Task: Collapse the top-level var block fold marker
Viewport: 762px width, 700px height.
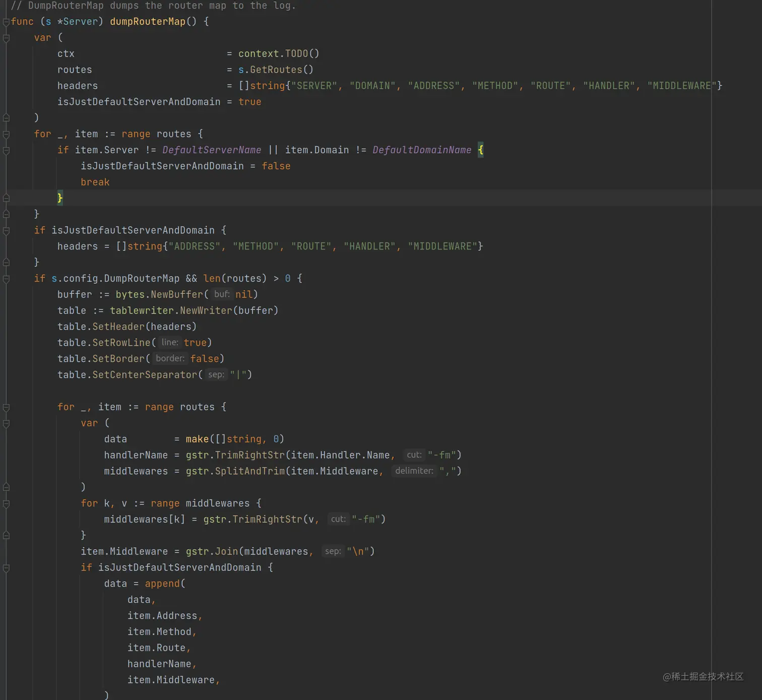Action: 6,38
